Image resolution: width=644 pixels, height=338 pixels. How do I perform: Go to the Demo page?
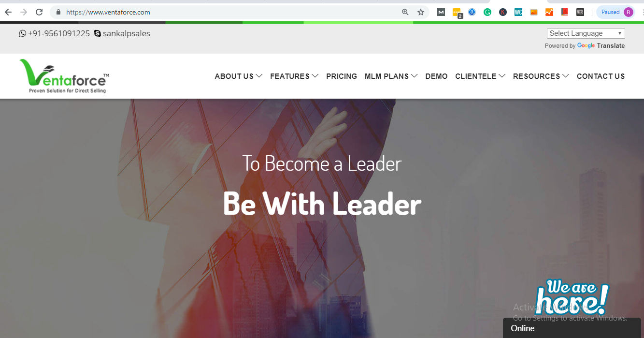click(x=436, y=76)
